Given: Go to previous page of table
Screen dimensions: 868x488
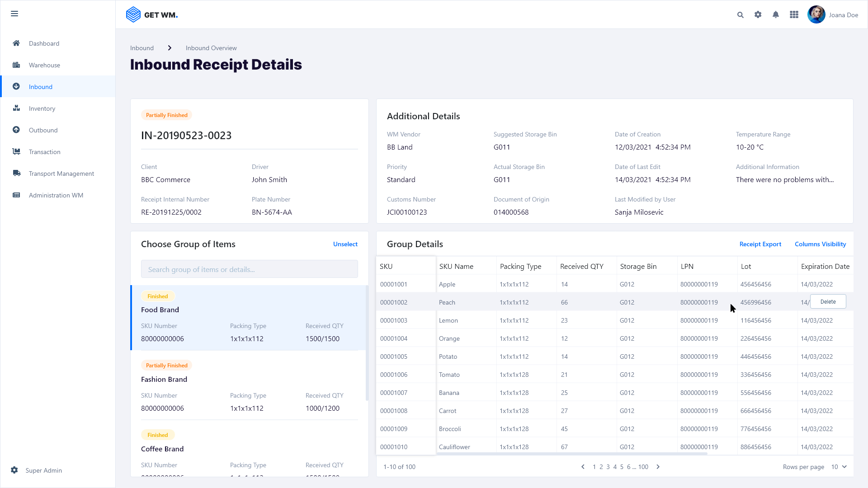Looking at the screenshot, I should click(x=583, y=467).
